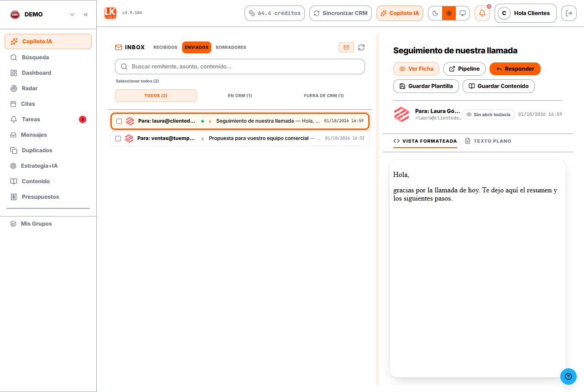Click the Sin abrir todavía status badge
Screen dimensions: 584x392
pyautogui.click(x=488, y=114)
